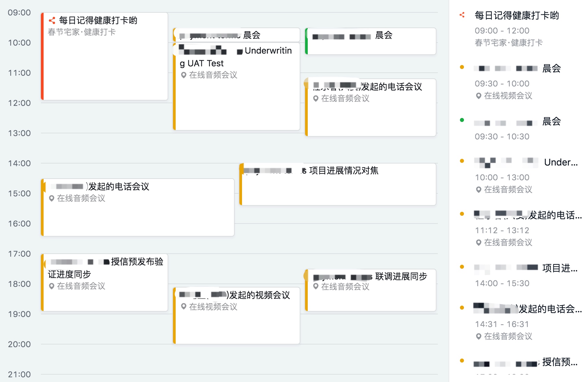Click orange dot beside sidebar Under... entry

pyautogui.click(x=462, y=161)
